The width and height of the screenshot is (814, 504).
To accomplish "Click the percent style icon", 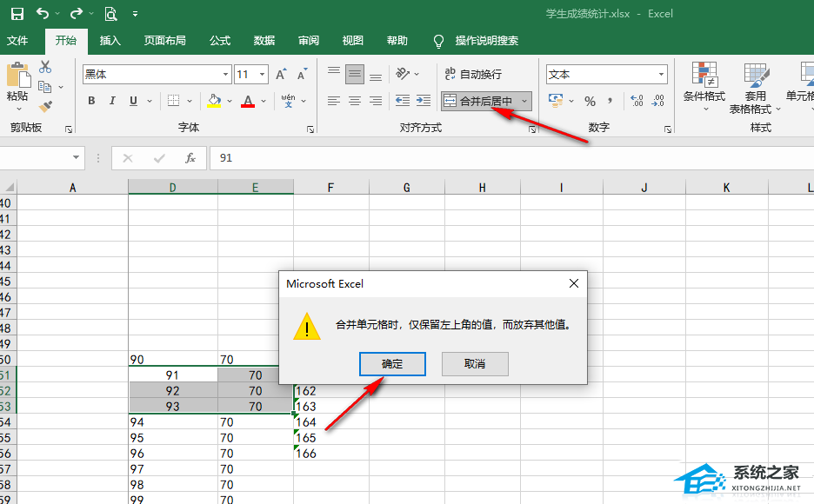I will pos(590,101).
